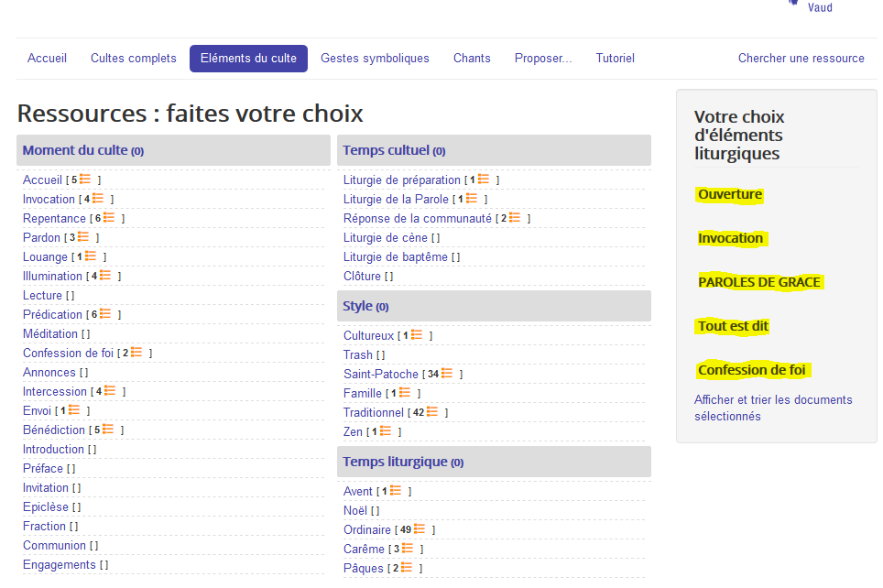883x588 pixels.
Task: Click list icon beside Liturgie de préparation
Action: coord(483,180)
